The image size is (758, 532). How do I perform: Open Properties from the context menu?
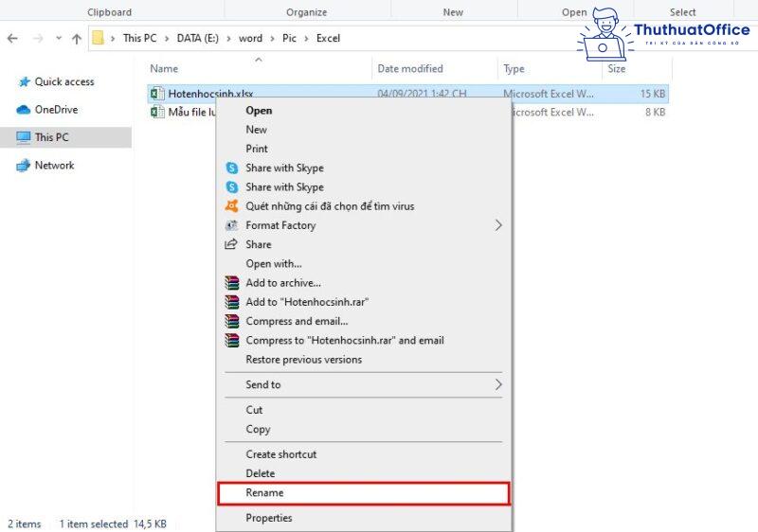click(269, 518)
